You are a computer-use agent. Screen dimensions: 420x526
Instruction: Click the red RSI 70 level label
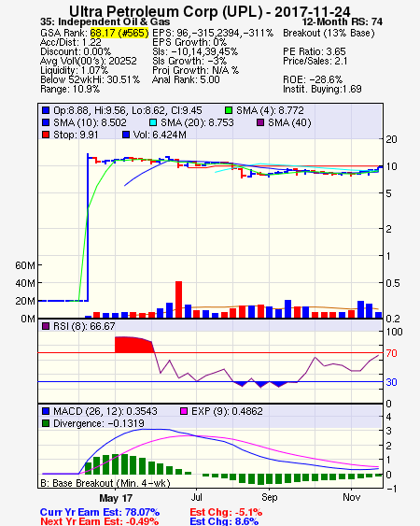point(391,353)
